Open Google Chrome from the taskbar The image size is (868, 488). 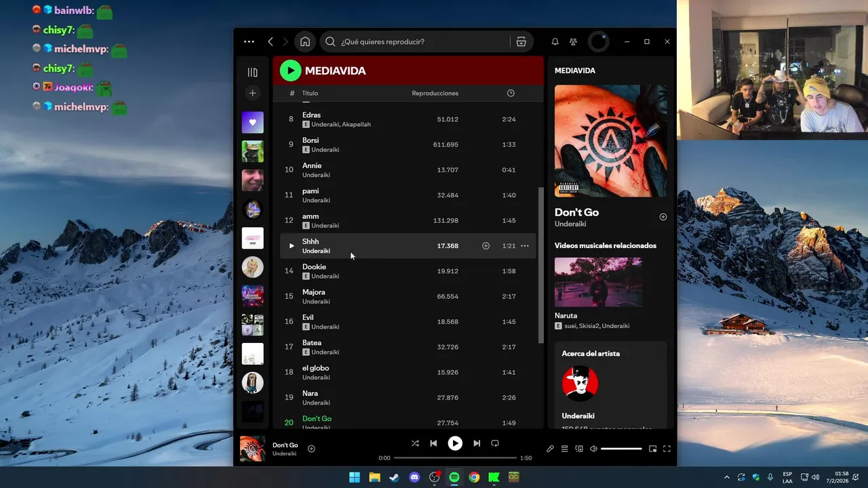point(474,477)
